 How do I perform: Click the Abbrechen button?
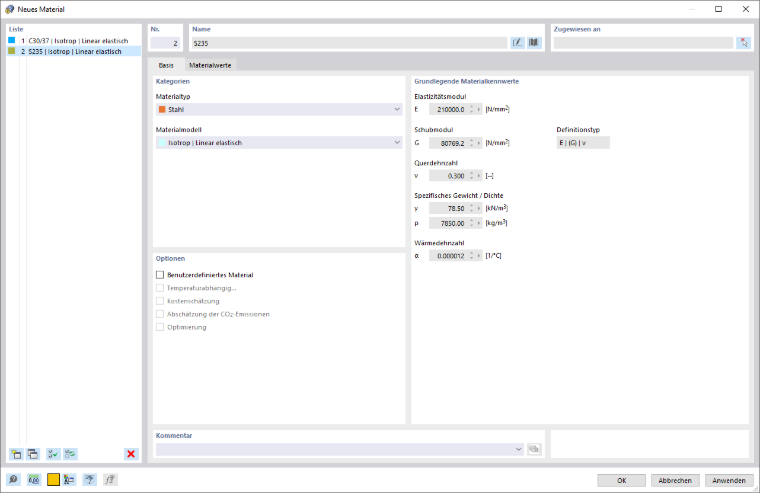pos(675,480)
